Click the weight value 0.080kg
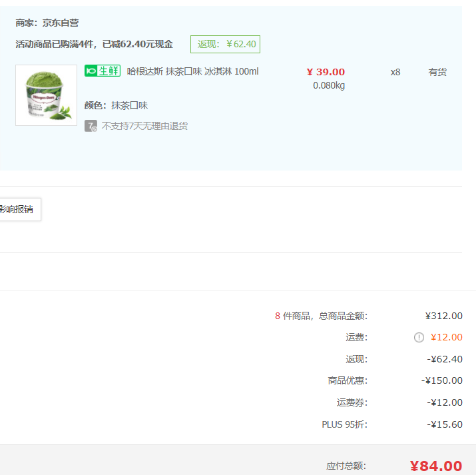Screen dimensions: 476x475 329,86
